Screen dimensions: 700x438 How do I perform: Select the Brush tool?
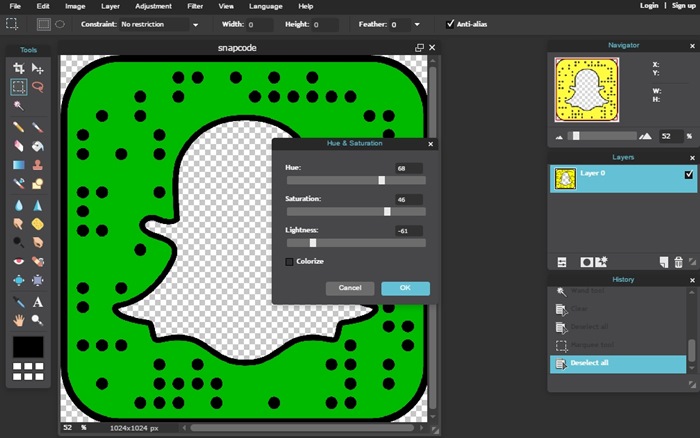click(x=38, y=127)
